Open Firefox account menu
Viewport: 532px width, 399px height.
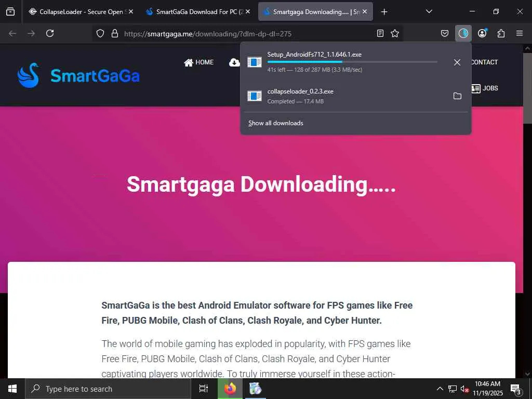[482, 33]
